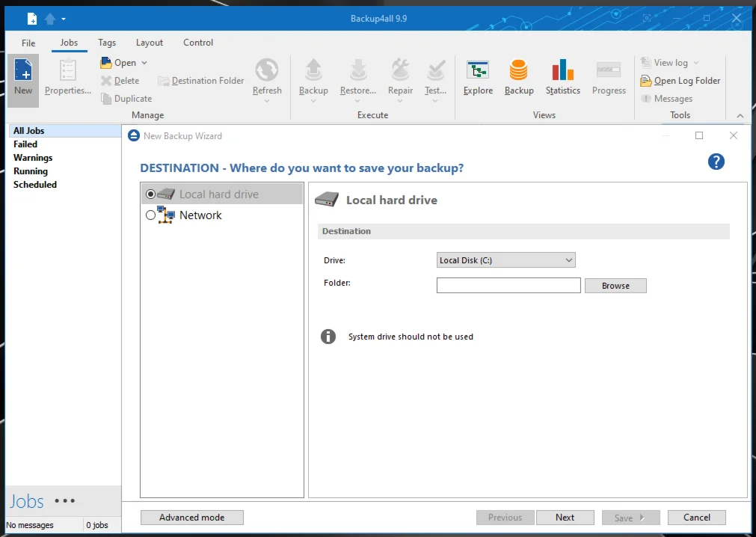Click the blue help question mark icon
Viewport: 756px width, 537px height.
pyautogui.click(x=716, y=162)
